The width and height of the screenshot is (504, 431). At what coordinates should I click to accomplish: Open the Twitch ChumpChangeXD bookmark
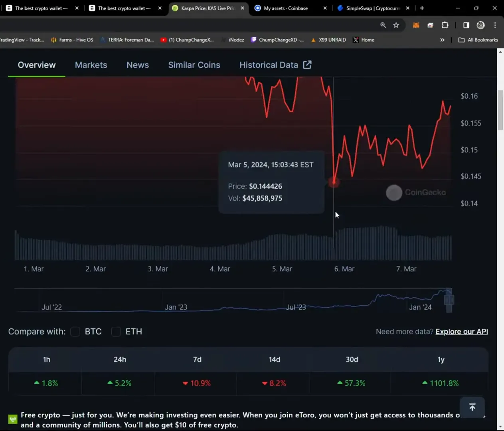(x=277, y=40)
